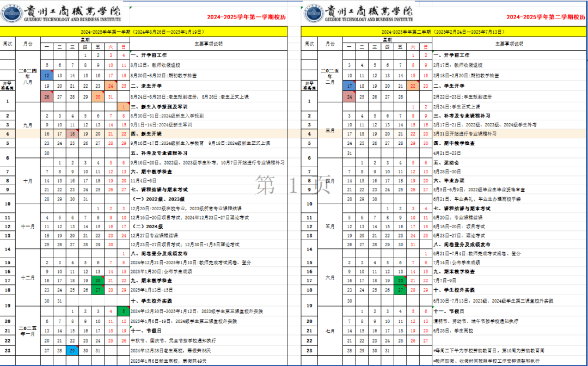The image size is (588, 366).
Task: Select the highlighted August 26 cell
Action: 47,96
